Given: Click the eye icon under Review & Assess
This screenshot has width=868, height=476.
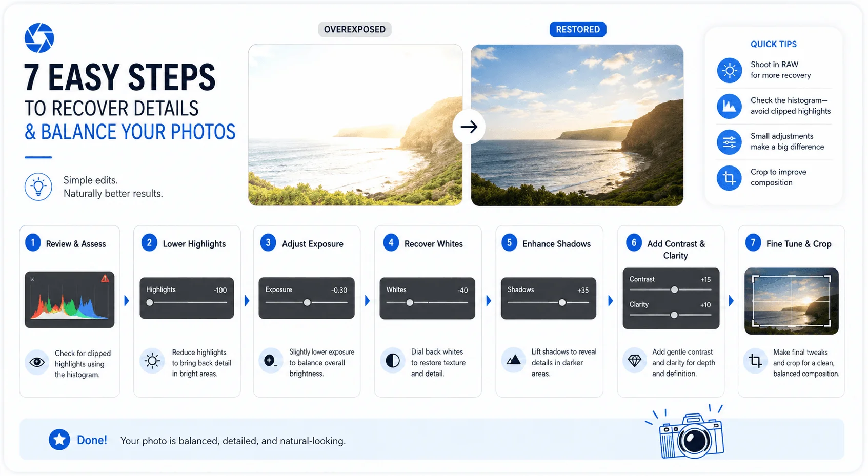Looking at the screenshot, I should pyautogui.click(x=37, y=362).
